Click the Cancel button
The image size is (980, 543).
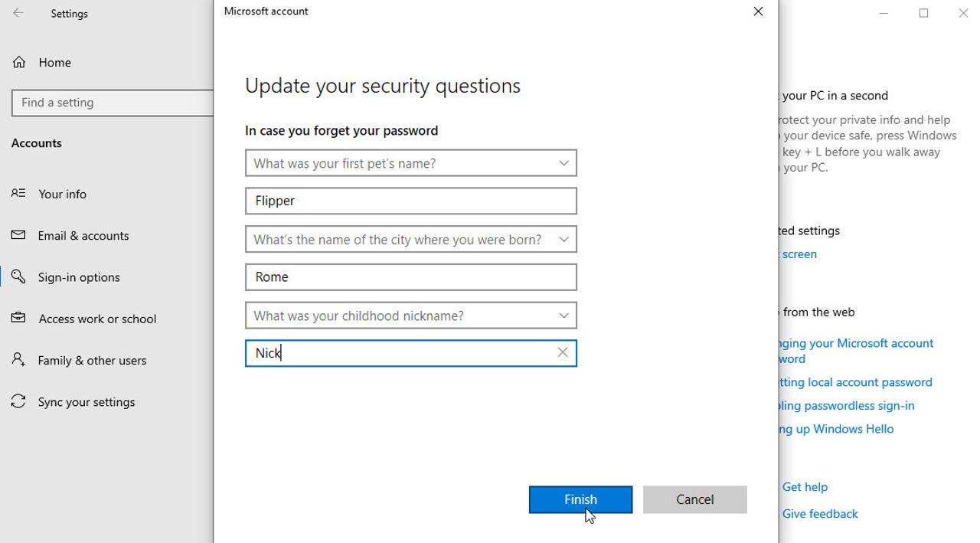tap(694, 499)
